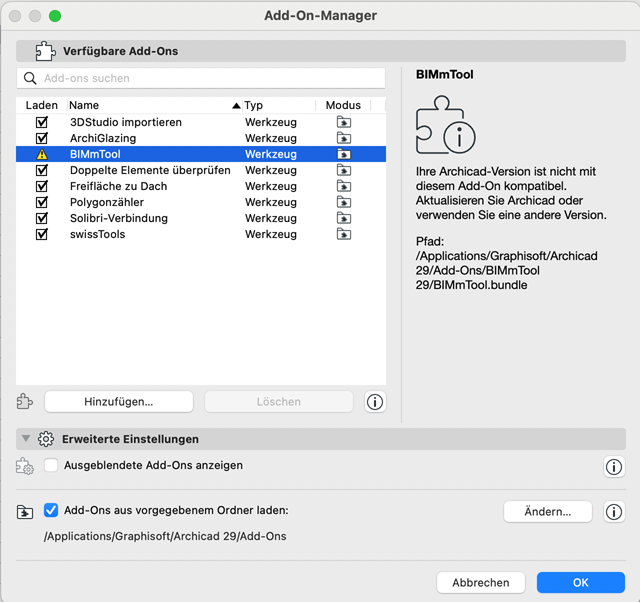The height and width of the screenshot is (603, 641).
Task: Select the Solibri-Verbindung row name
Action: click(x=119, y=218)
